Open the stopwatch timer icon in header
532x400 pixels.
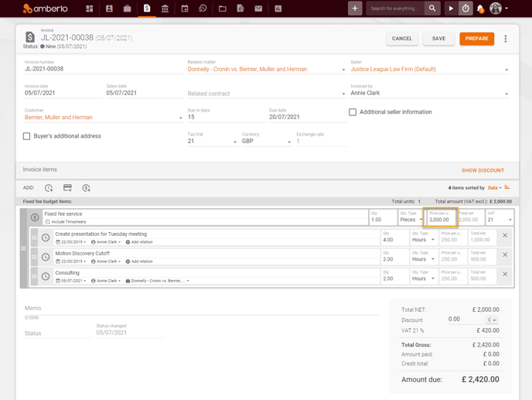pyautogui.click(x=465, y=9)
